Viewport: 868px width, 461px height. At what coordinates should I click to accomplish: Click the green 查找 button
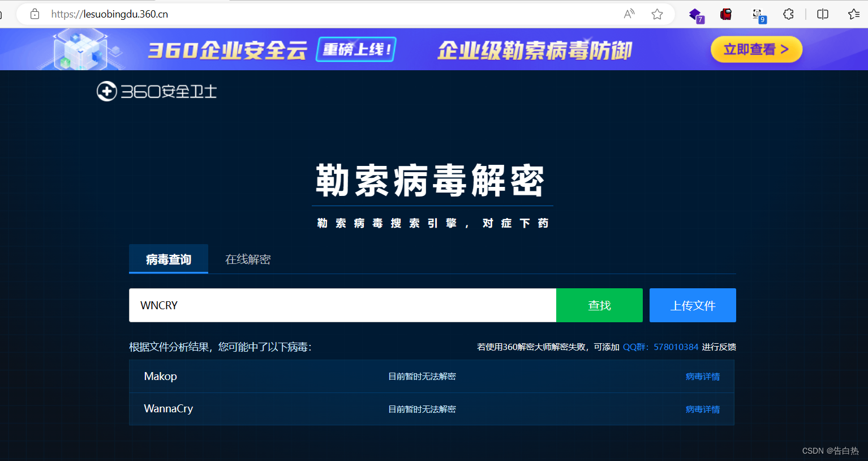[600, 305]
